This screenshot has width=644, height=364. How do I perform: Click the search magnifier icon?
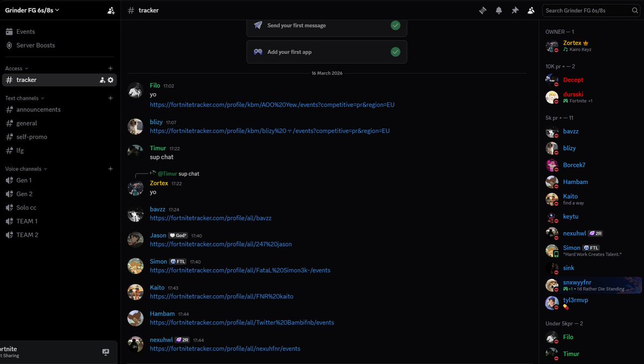point(634,10)
